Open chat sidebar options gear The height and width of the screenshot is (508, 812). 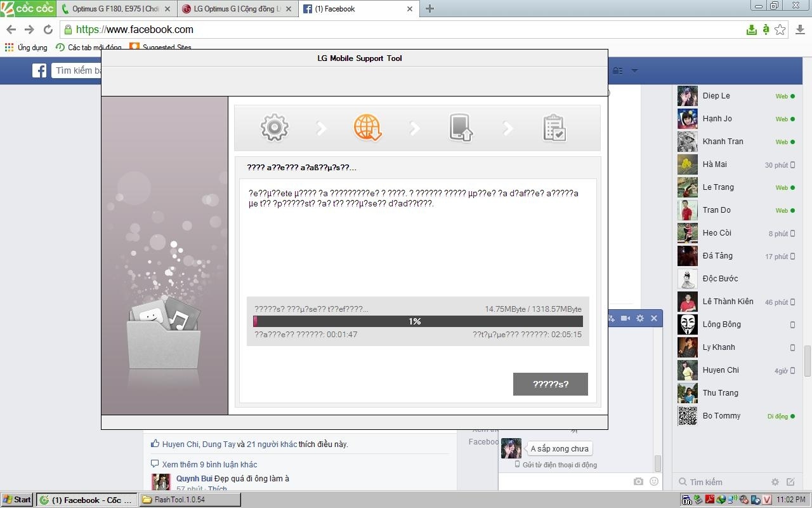pyautogui.click(x=775, y=482)
